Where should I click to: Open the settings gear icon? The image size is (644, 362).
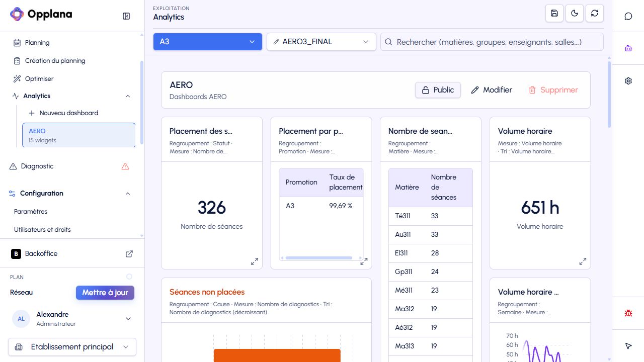[628, 81]
